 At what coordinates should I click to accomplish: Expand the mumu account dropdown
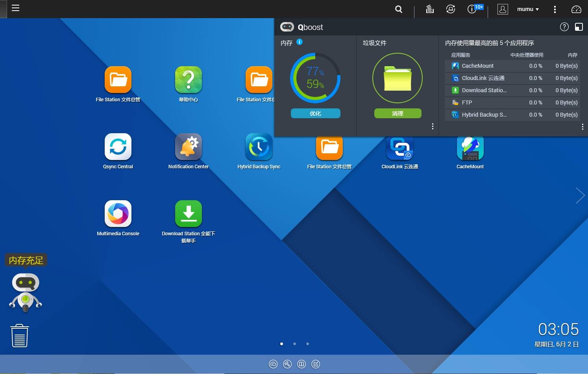tap(528, 9)
